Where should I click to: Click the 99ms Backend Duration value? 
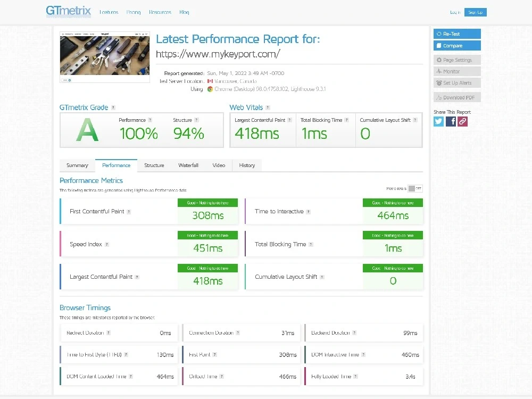[410, 333]
